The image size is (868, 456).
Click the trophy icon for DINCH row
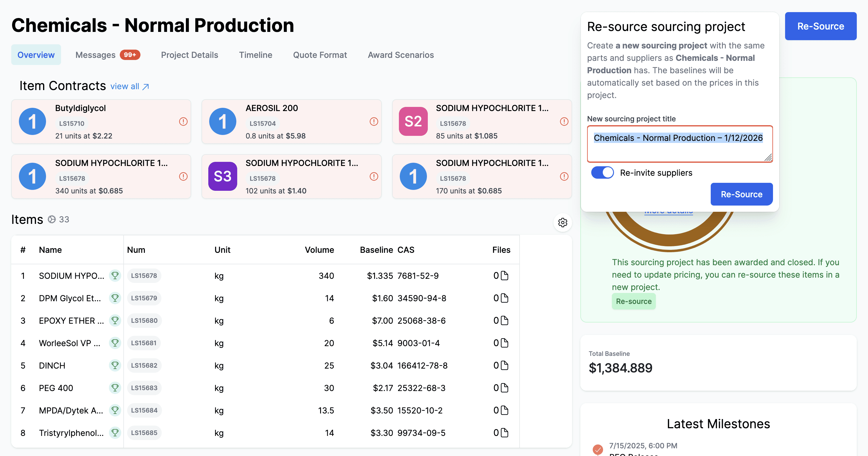(x=115, y=365)
